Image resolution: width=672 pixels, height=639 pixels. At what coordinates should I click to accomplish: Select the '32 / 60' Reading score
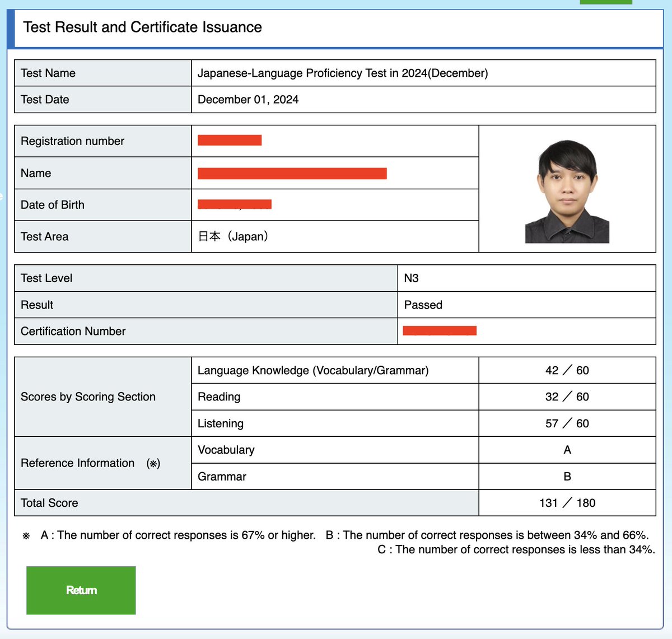(567, 397)
